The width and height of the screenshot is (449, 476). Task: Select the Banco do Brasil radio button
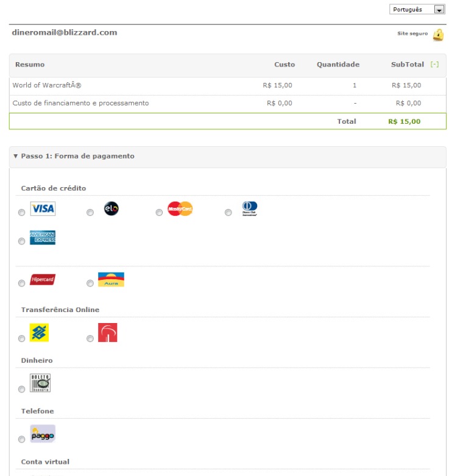(21, 338)
